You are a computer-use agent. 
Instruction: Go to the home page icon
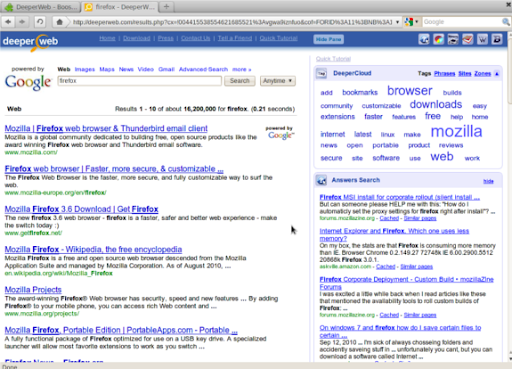coord(59,22)
